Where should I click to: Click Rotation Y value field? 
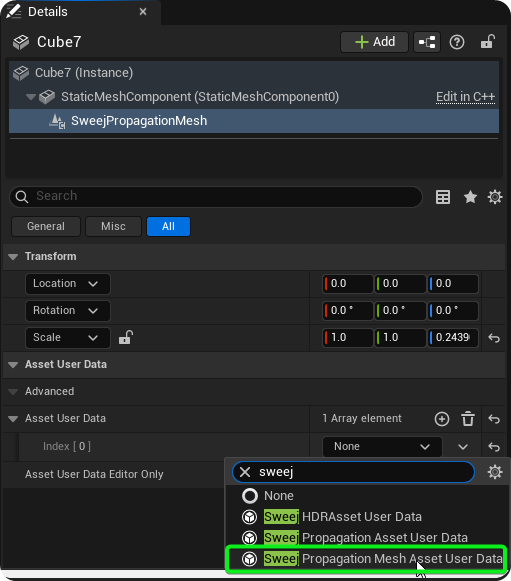400,311
